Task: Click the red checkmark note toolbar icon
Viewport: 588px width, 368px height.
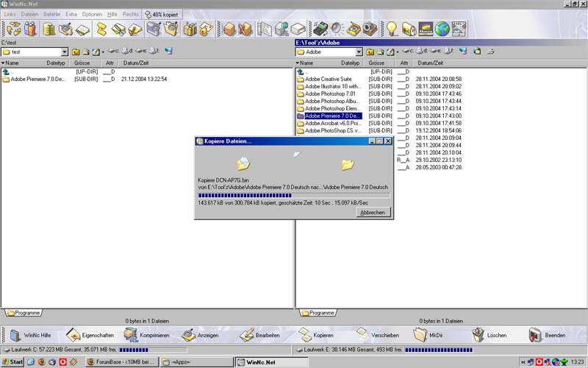Action: (135, 29)
